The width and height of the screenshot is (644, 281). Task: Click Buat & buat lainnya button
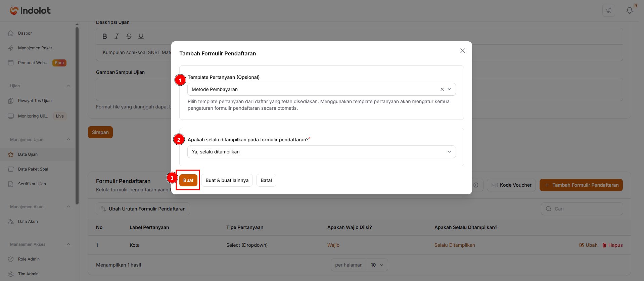point(227,180)
